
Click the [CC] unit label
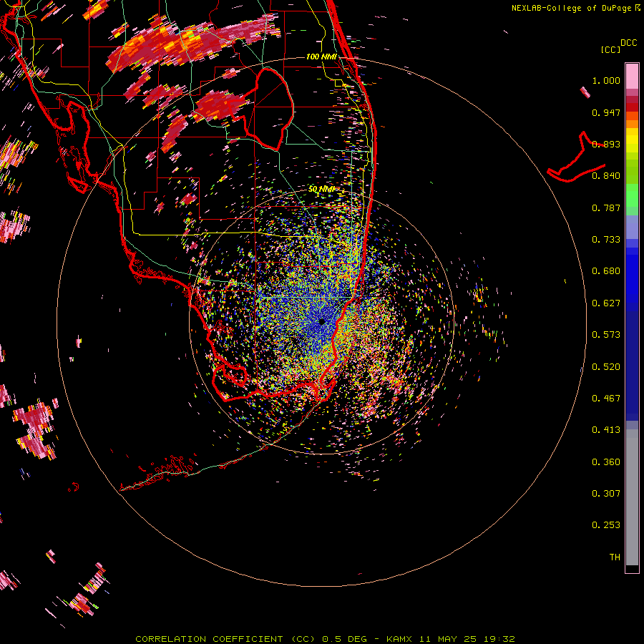pyautogui.click(x=610, y=49)
